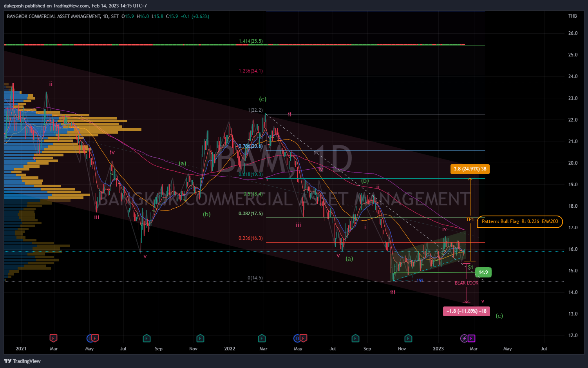Click the low value L15.8
The image size is (588, 368).
157,16
